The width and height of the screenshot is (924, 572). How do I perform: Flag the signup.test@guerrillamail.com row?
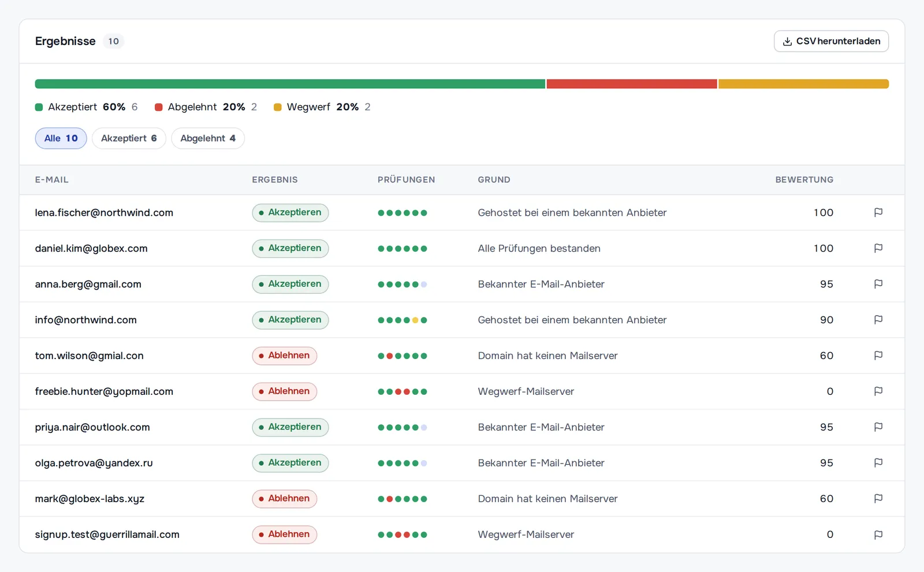click(878, 534)
